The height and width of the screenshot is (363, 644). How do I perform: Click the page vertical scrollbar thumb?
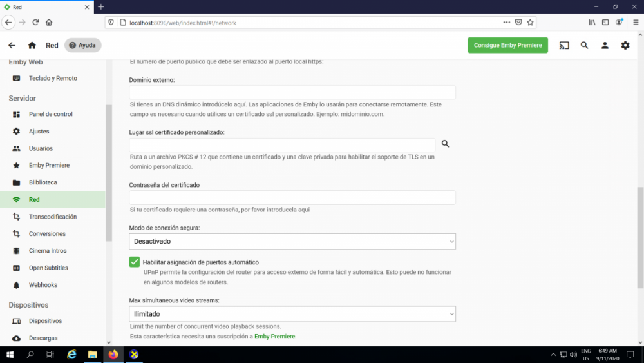point(640,238)
